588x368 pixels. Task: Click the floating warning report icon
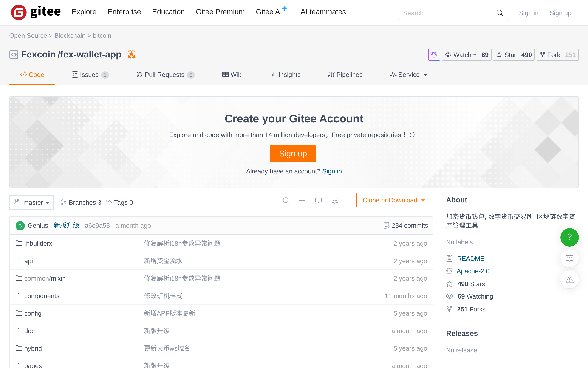pyautogui.click(x=569, y=279)
